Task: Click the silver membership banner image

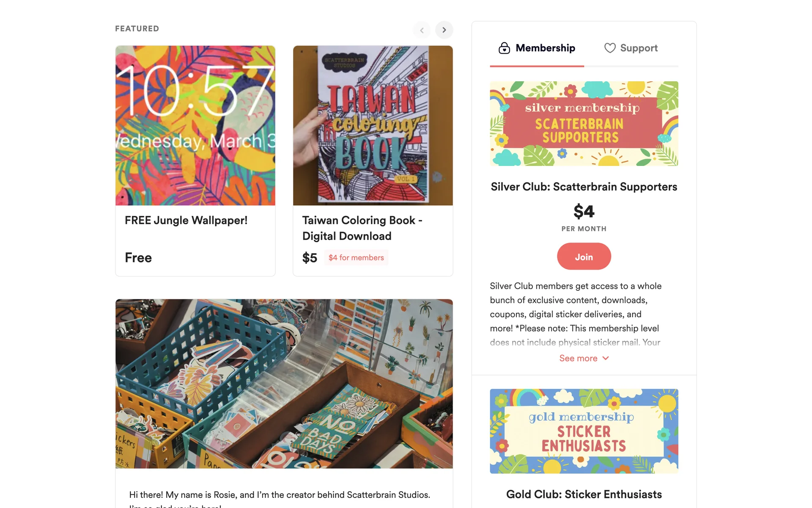Action: [584, 124]
